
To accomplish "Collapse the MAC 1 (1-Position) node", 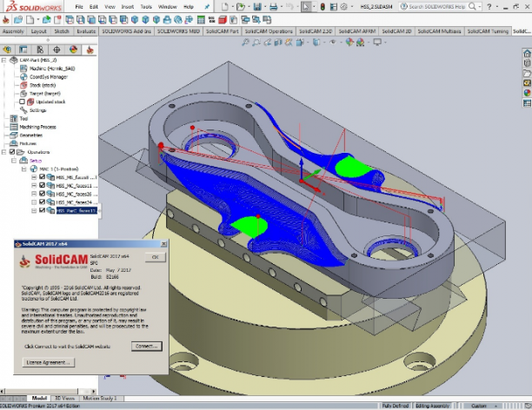I will [x=23, y=169].
